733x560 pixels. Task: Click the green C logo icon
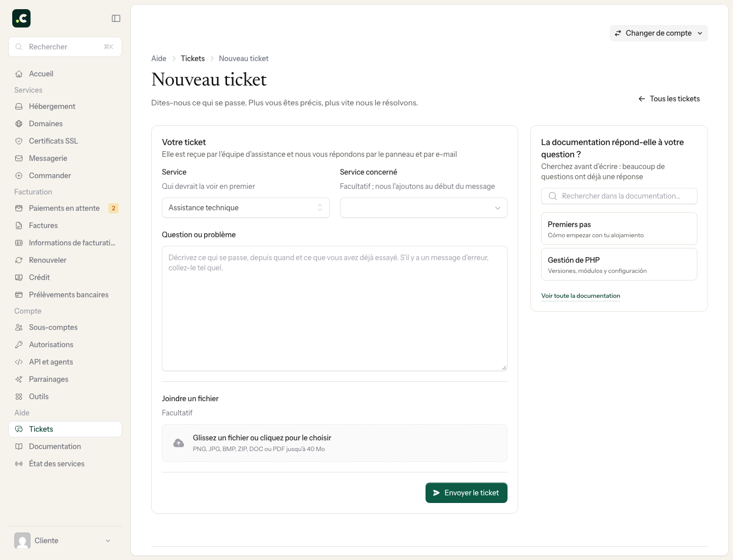(21, 18)
